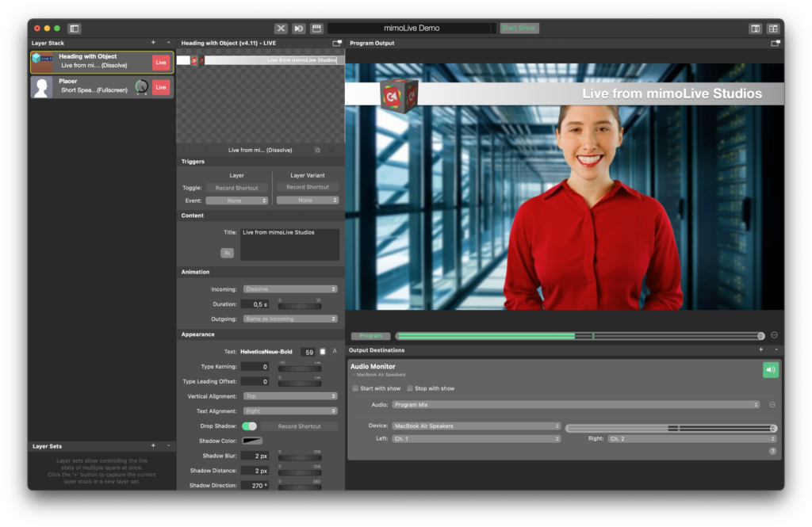Open the Layer Stack panel options icon
Viewport: 812px width, 527px height.
click(x=167, y=42)
